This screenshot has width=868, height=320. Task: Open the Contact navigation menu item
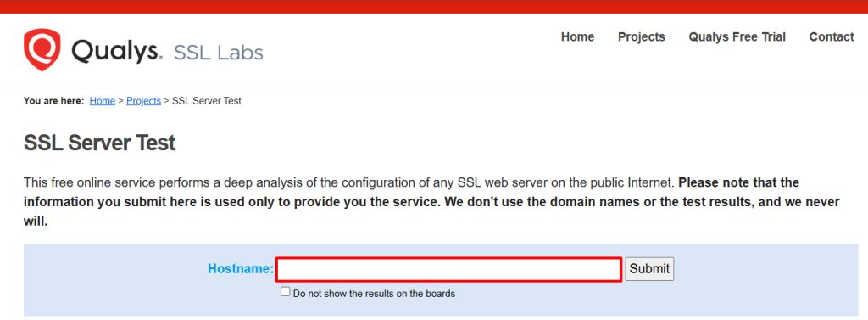832,37
